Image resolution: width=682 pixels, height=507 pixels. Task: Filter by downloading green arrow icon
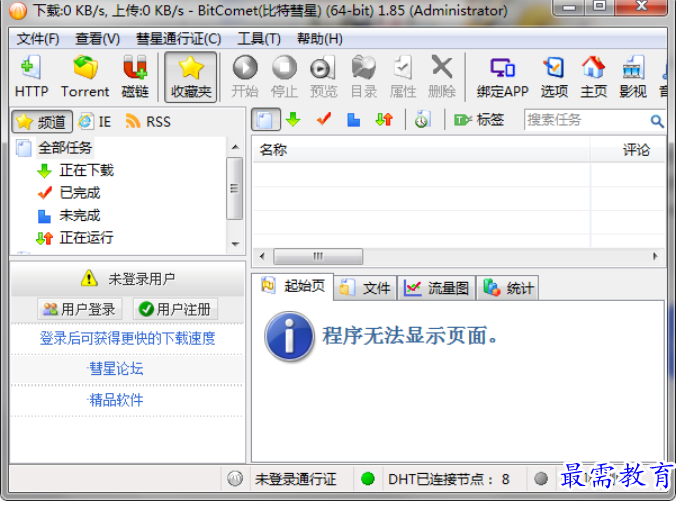[x=293, y=120]
